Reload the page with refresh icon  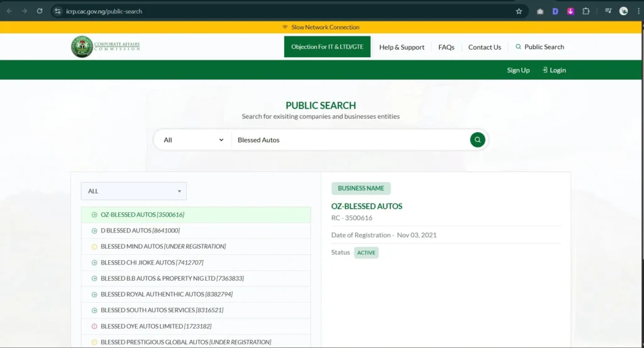click(40, 11)
